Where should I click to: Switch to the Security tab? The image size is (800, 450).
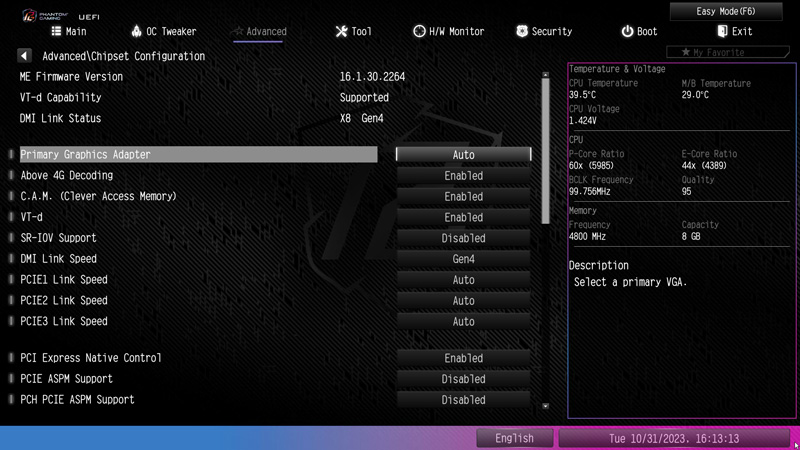coord(544,32)
